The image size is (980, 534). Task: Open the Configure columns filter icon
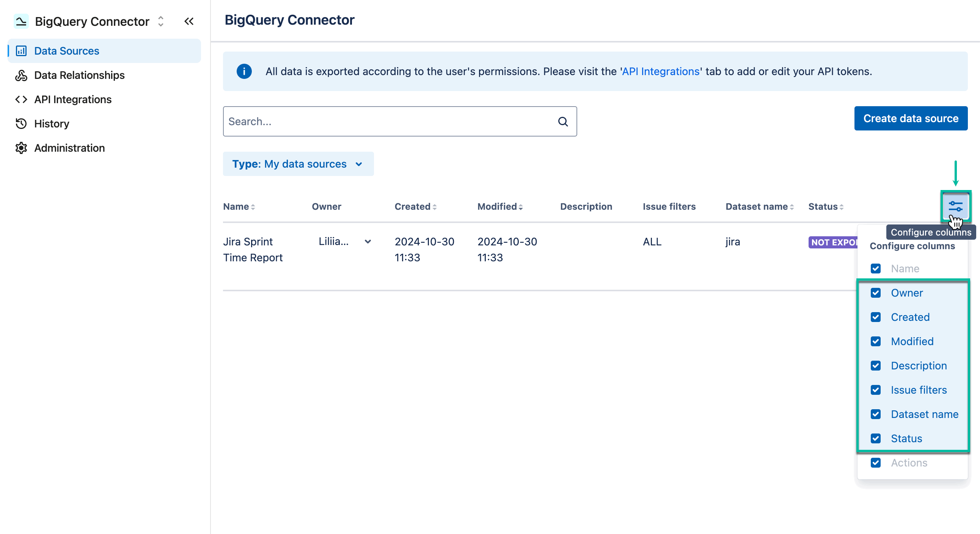(955, 206)
